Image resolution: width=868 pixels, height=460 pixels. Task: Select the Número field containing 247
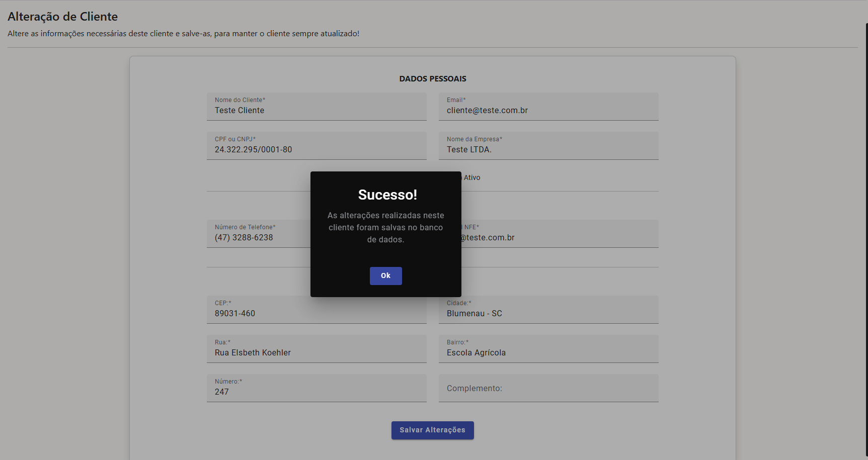316,389
